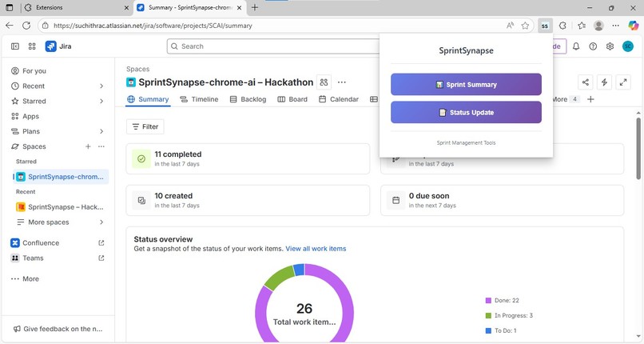Open the team members icon beside project title
The height and width of the screenshot is (344, 644).
(324, 82)
